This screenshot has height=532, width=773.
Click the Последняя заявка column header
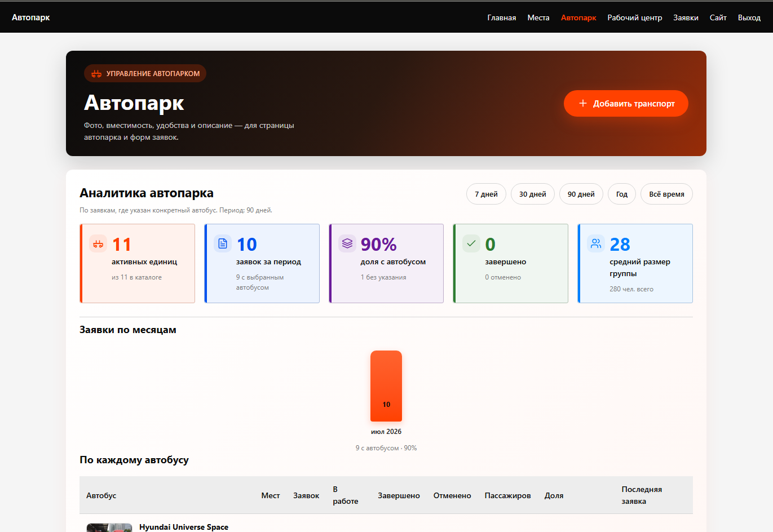pyautogui.click(x=642, y=495)
